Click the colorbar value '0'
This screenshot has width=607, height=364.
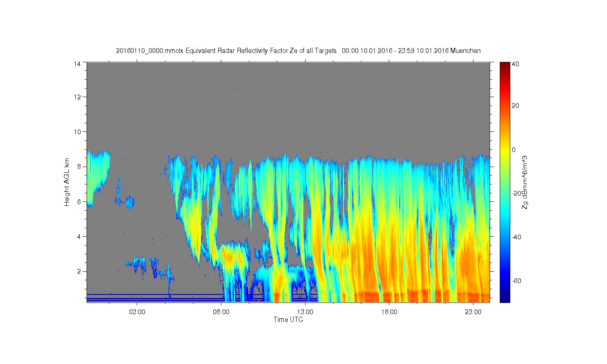[514, 150]
